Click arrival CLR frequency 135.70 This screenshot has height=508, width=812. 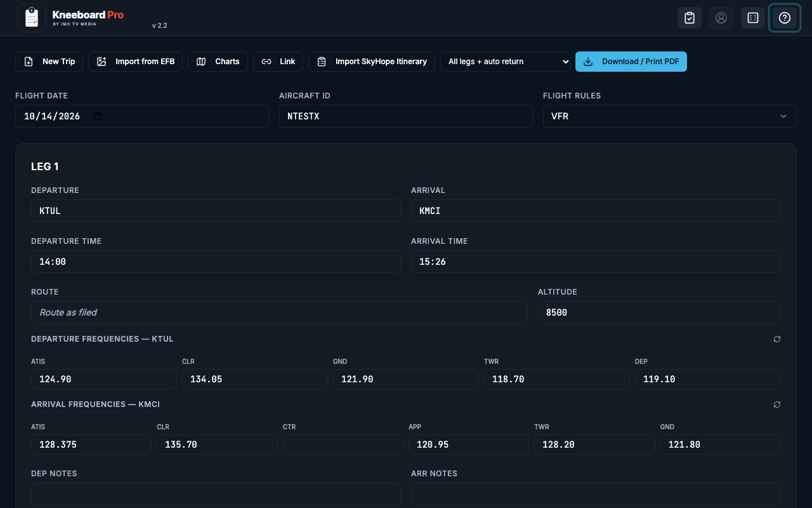[217, 444]
